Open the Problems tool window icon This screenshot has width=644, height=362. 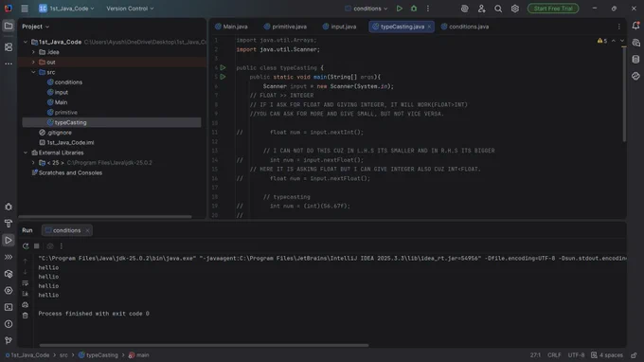click(x=9, y=324)
